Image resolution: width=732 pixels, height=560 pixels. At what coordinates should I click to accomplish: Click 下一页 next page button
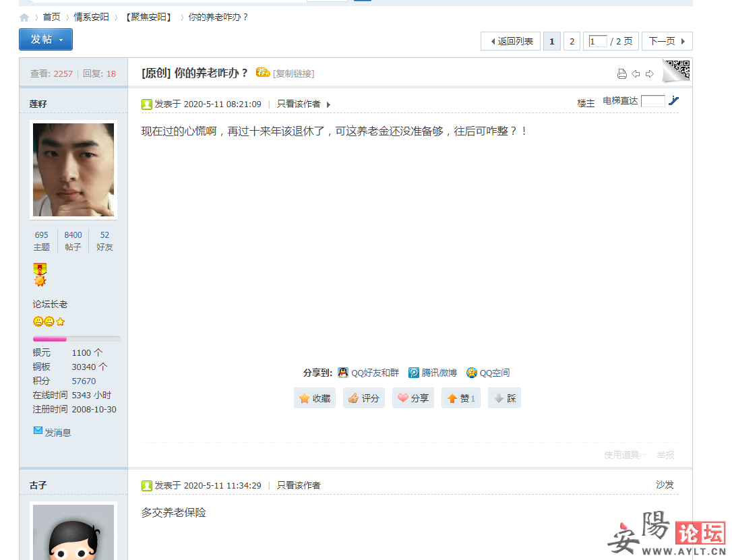[x=667, y=41]
